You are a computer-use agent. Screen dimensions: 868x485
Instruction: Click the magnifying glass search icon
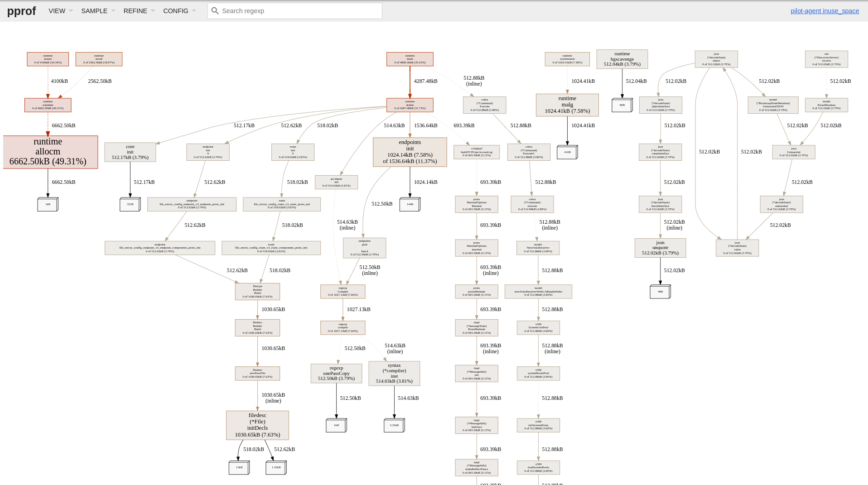[215, 10]
